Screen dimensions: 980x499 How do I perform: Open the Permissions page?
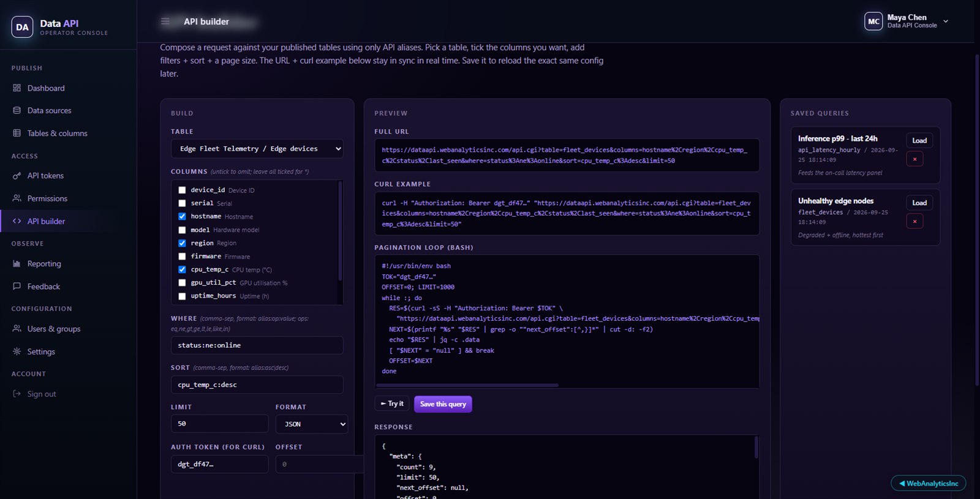tap(47, 198)
